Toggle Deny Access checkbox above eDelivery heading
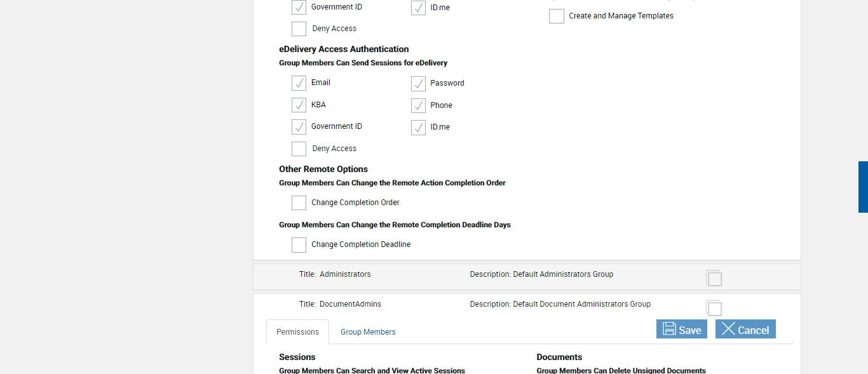Image resolution: width=868 pixels, height=374 pixels. point(299,29)
